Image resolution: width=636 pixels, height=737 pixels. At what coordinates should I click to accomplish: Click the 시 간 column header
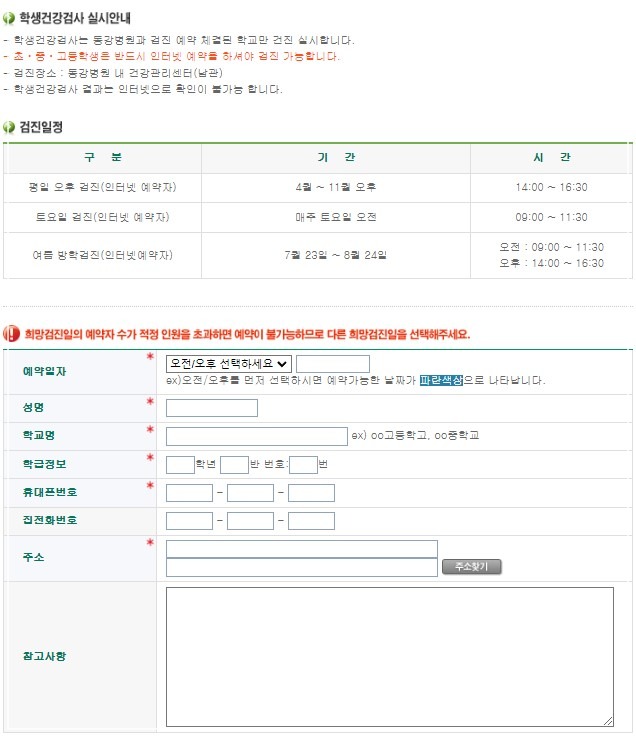pyautogui.click(x=551, y=157)
